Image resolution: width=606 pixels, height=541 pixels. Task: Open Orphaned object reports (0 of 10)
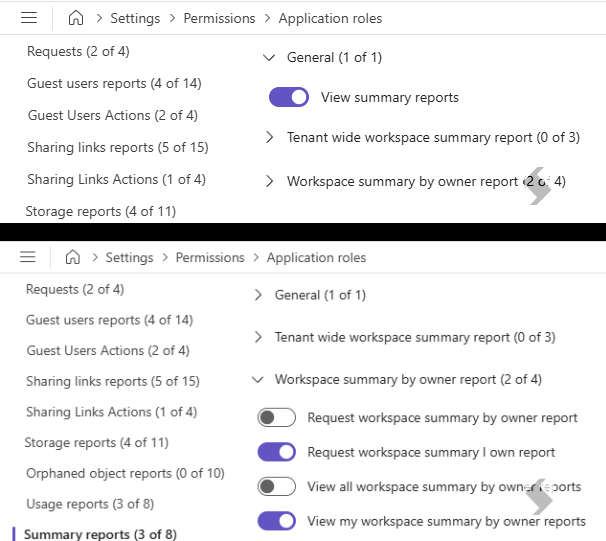125,473
